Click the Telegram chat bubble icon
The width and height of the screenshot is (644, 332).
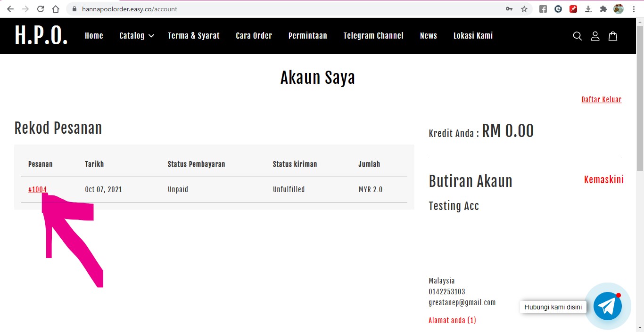click(x=607, y=307)
